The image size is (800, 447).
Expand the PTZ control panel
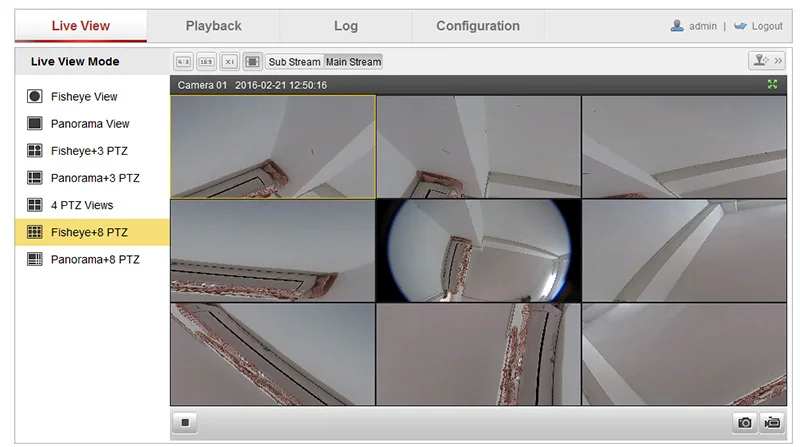[x=766, y=61]
